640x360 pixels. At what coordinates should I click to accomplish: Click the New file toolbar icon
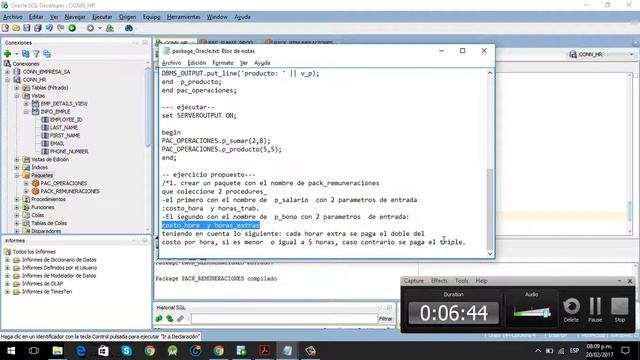click(x=5, y=28)
